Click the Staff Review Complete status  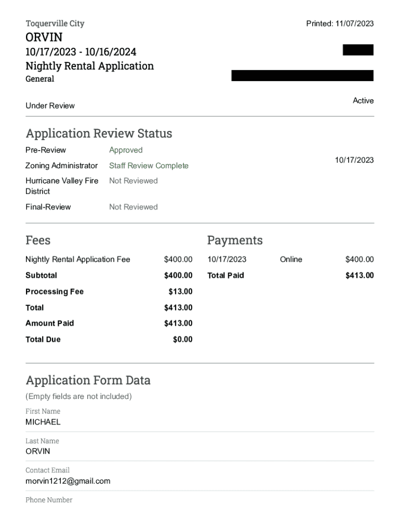[x=149, y=166]
